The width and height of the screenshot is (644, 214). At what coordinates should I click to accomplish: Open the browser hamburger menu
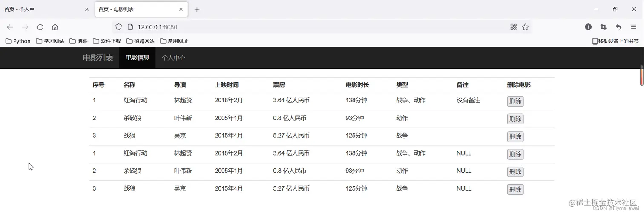point(634,27)
